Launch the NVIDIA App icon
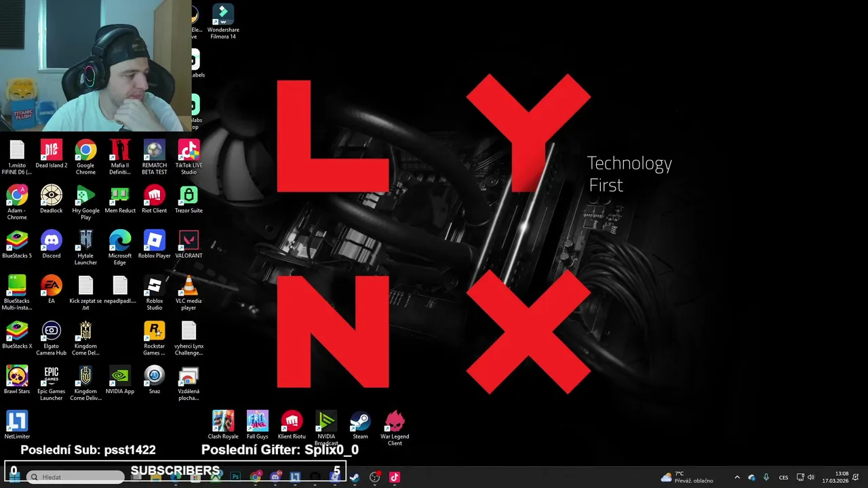Screen dimensions: 868x488 120,380
